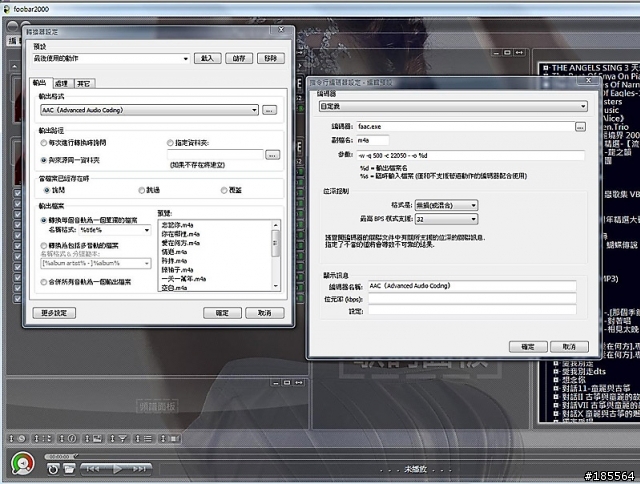The width and height of the screenshot is (640, 484).
Task: Open format settings button beside AAC dropdown
Action: coord(269,110)
